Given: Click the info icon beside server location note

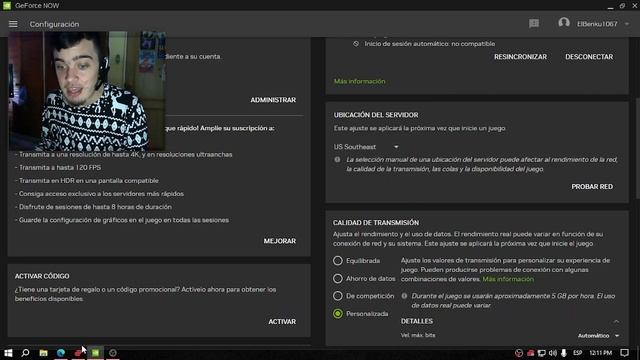Looking at the screenshot, I should (338, 160).
